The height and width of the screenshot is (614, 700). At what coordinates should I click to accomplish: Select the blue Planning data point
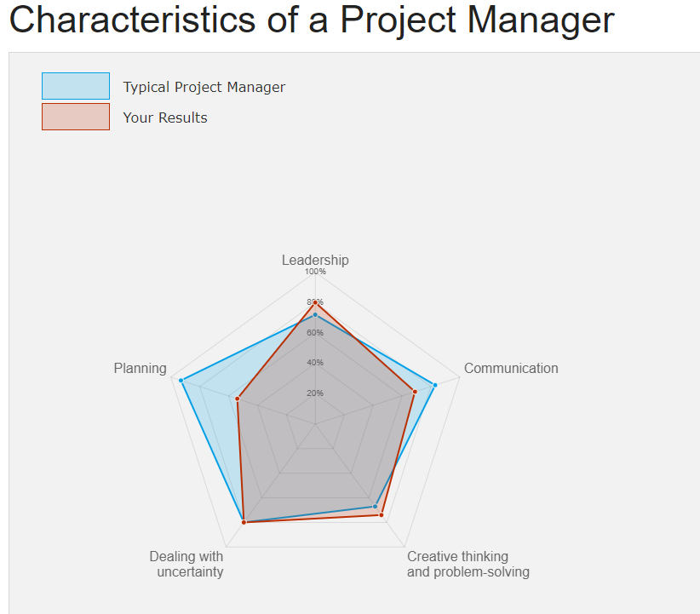pos(181,380)
